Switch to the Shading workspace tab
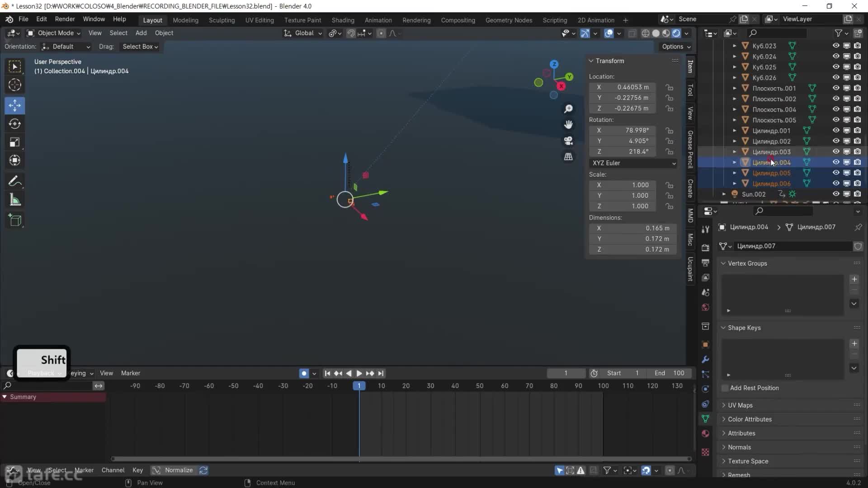 (x=343, y=20)
